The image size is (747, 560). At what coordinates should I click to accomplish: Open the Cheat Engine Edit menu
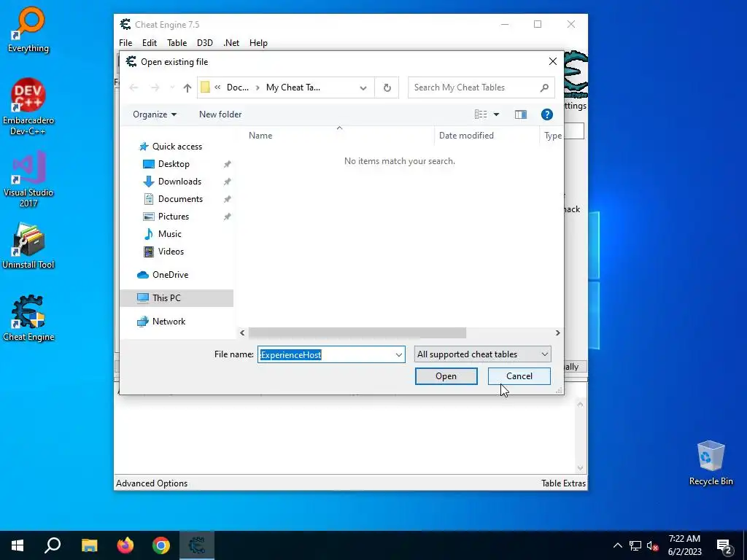pyautogui.click(x=150, y=43)
